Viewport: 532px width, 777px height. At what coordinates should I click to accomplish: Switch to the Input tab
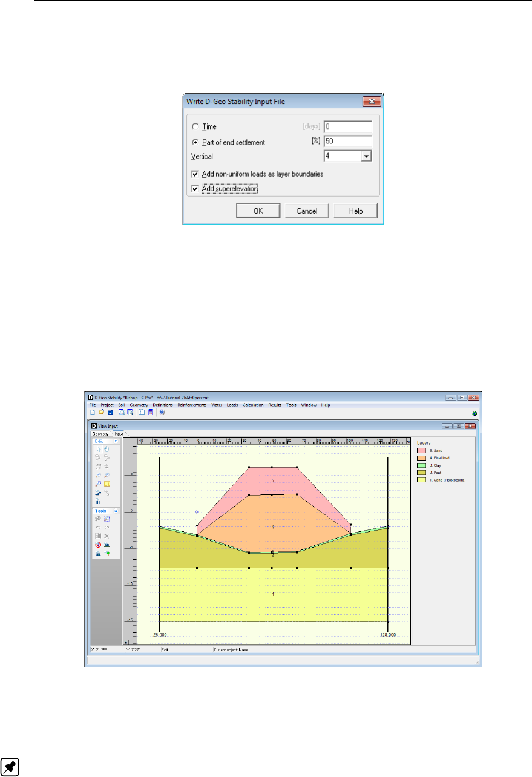[x=119, y=434]
